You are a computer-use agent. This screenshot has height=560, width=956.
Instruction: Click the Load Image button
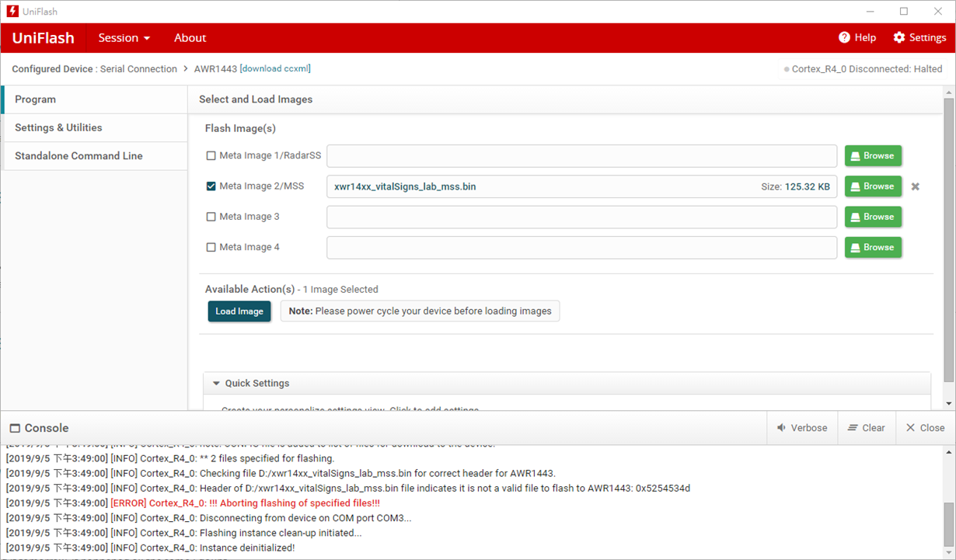(239, 311)
